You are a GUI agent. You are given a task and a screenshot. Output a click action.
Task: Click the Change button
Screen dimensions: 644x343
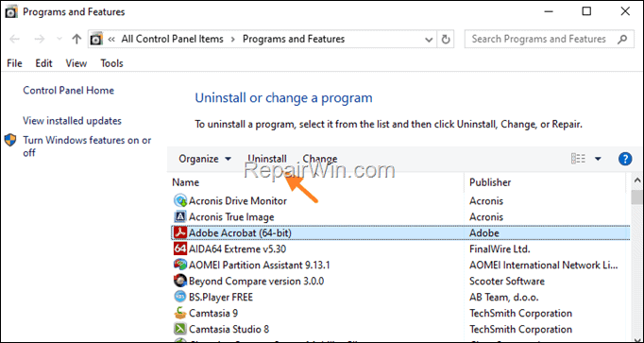320,159
